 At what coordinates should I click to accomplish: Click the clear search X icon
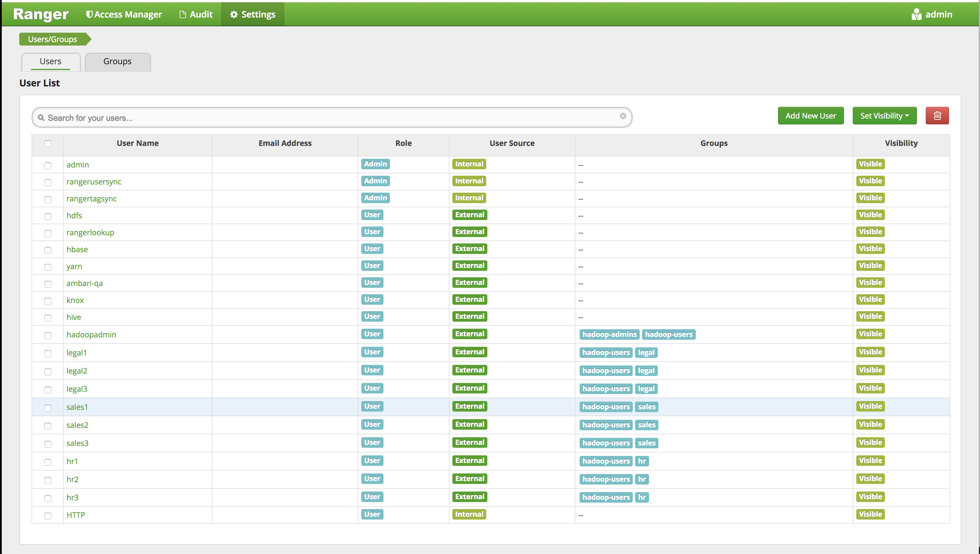[623, 116]
